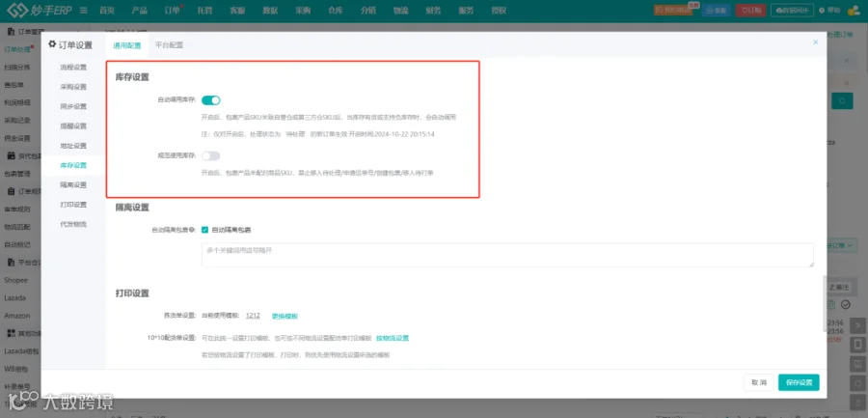Click the user avatar icon
868x418 pixels.
tap(851, 10)
